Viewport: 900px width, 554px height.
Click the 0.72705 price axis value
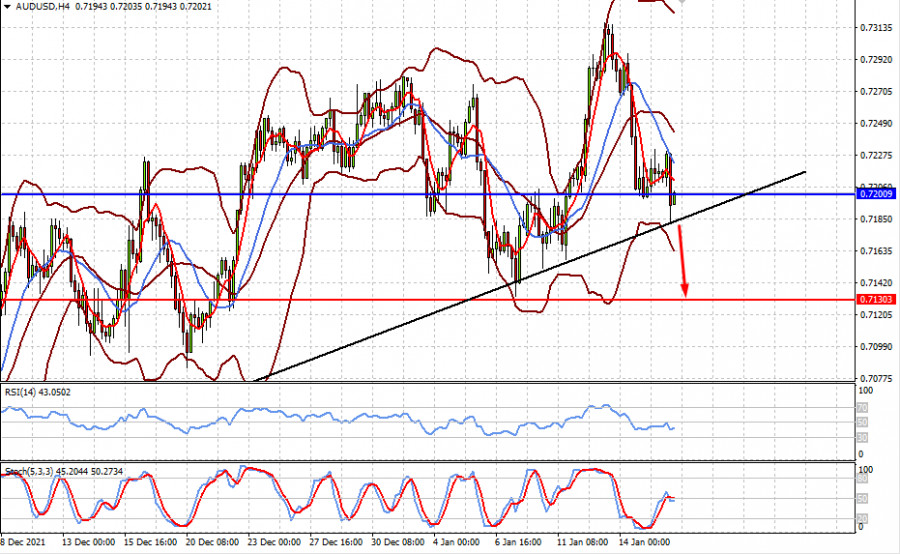tap(876, 91)
